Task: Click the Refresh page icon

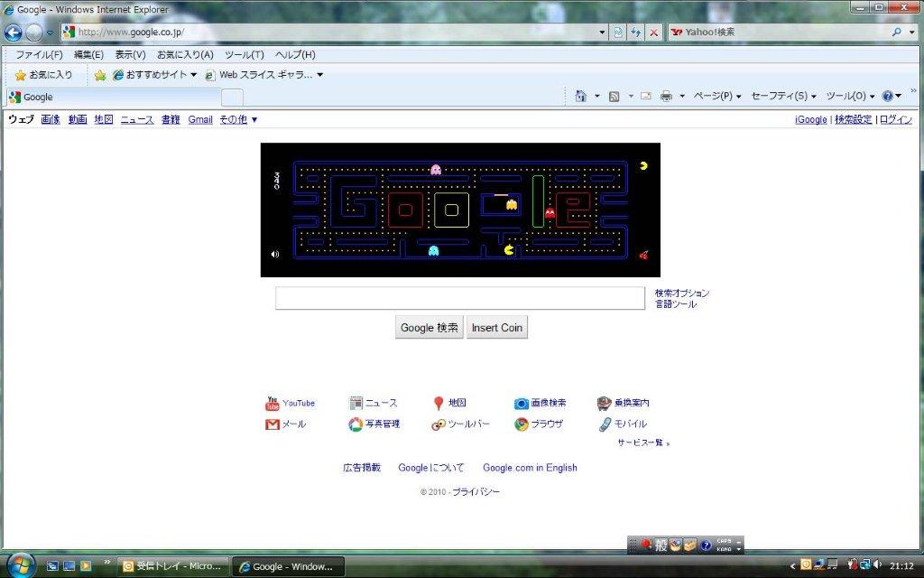Action: (636, 33)
